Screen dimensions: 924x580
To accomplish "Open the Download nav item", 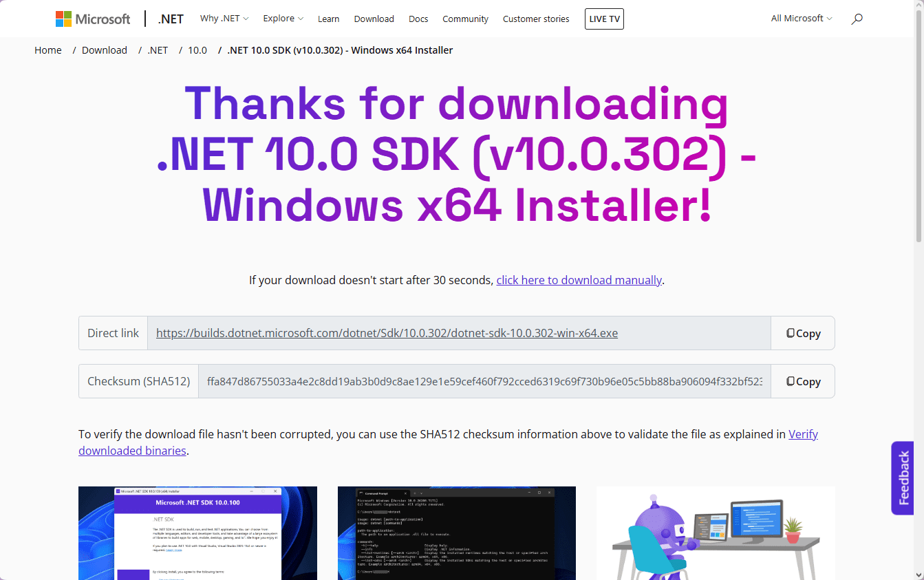I will (374, 19).
